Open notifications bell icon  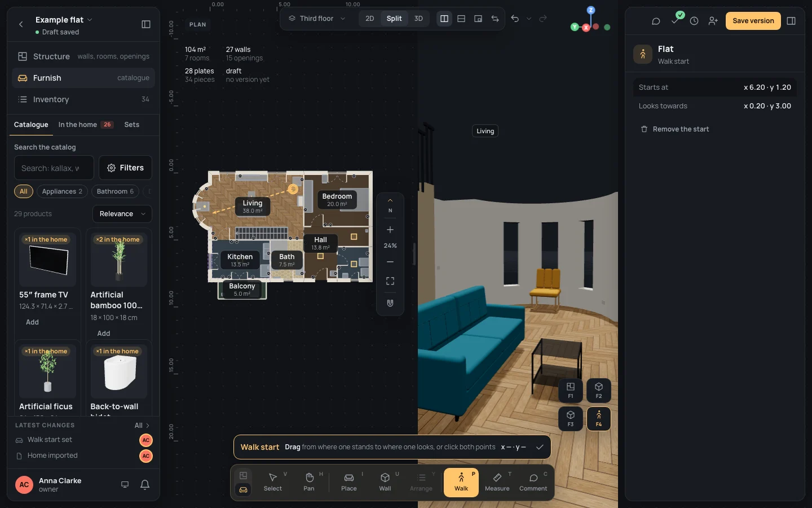point(145,485)
